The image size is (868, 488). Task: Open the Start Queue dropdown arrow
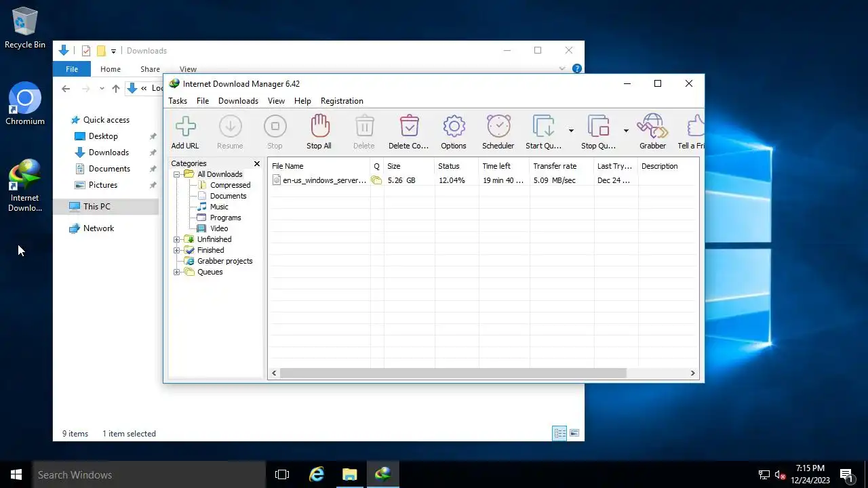pos(571,130)
